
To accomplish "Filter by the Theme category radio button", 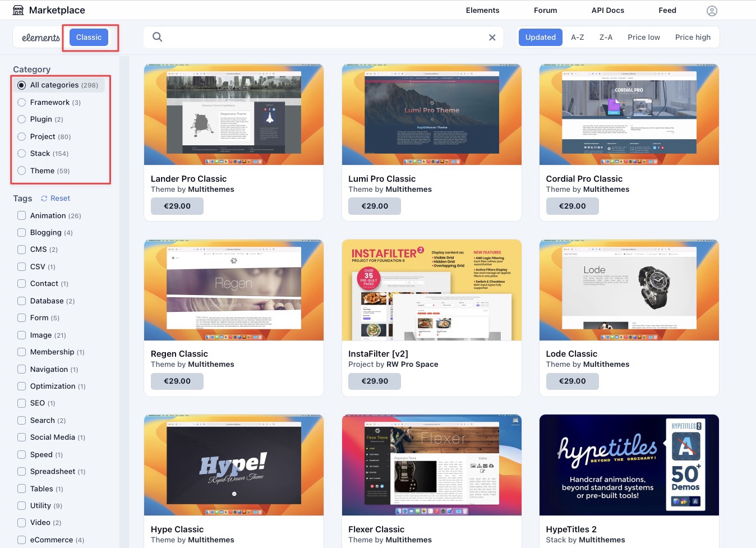I will point(22,171).
